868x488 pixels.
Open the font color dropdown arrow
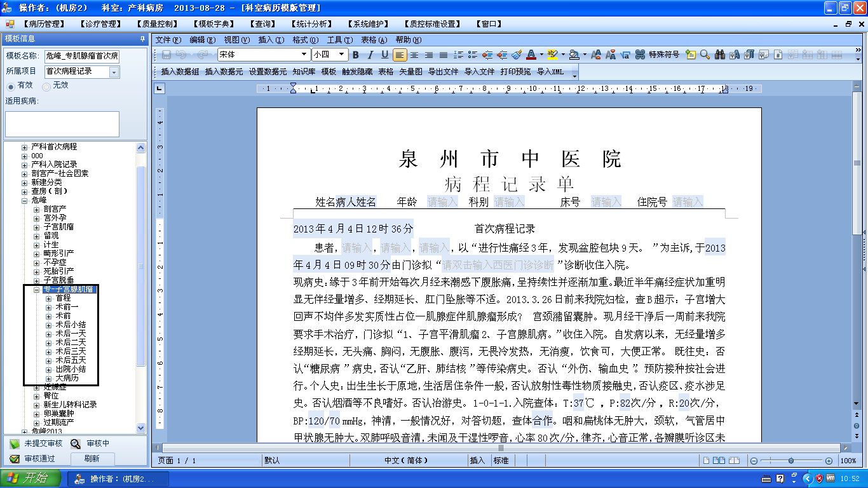pyautogui.click(x=541, y=55)
